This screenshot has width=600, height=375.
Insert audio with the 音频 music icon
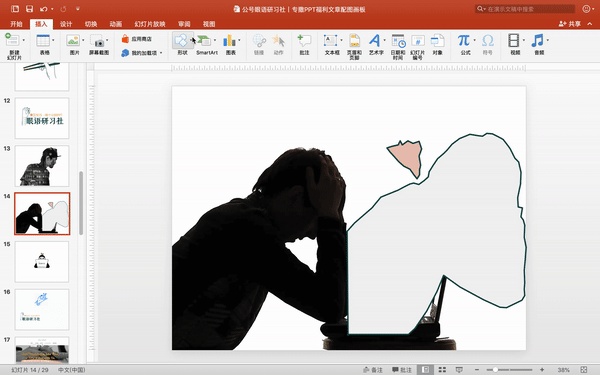[538, 40]
